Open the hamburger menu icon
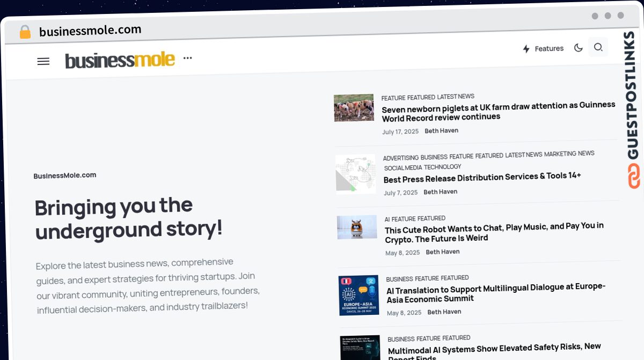Screen dimensions: 644x360 [43, 62]
